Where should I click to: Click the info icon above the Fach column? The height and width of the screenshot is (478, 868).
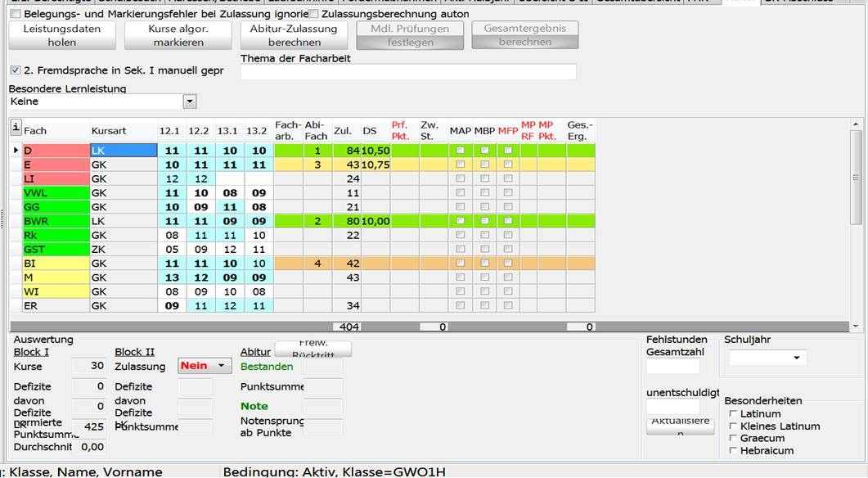pyautogui.click(x=16, y=128)
